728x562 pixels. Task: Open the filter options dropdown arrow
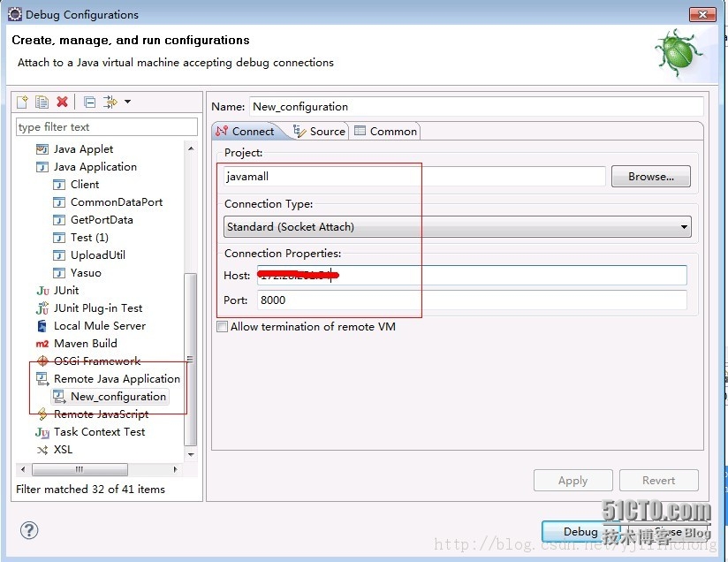click(127, 102)
